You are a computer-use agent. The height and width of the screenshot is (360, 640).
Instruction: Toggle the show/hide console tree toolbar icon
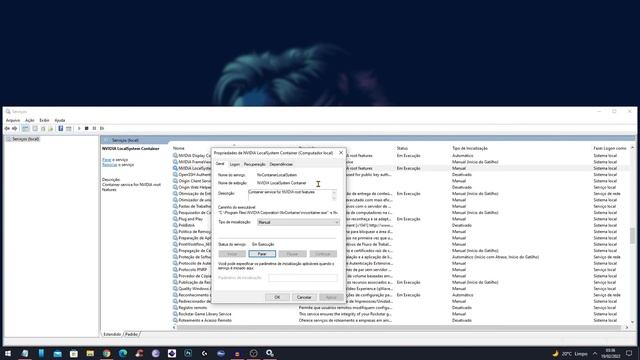[x=25, y=129]
